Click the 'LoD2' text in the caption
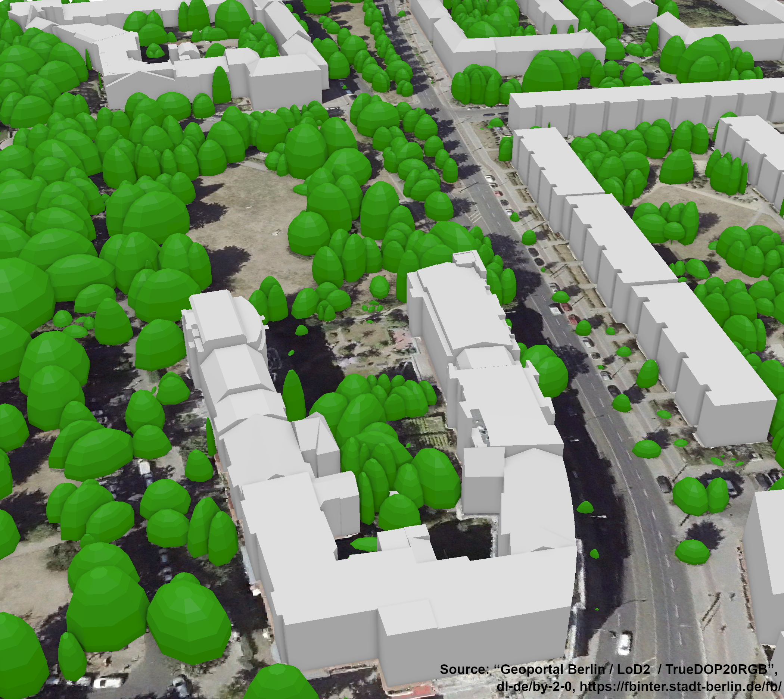 coord(634,670)
